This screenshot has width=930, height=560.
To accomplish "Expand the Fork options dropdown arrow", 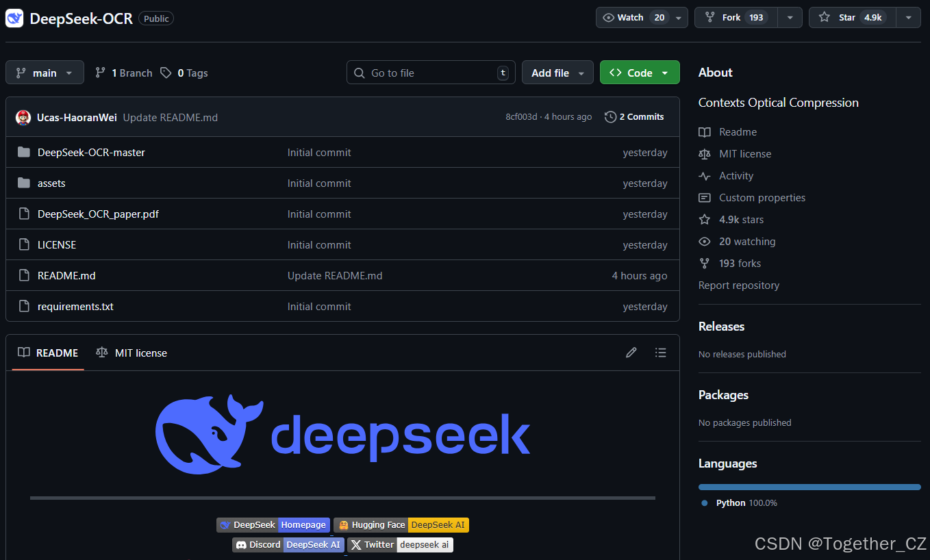I will 790,18.
